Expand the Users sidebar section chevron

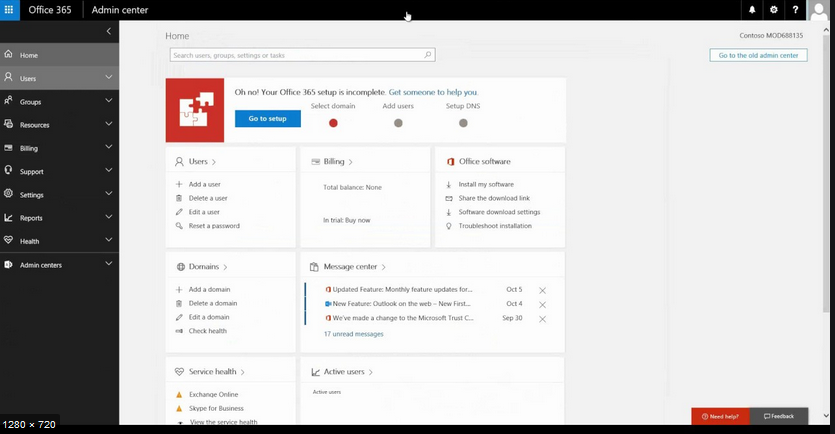click(x=109, y=77)
